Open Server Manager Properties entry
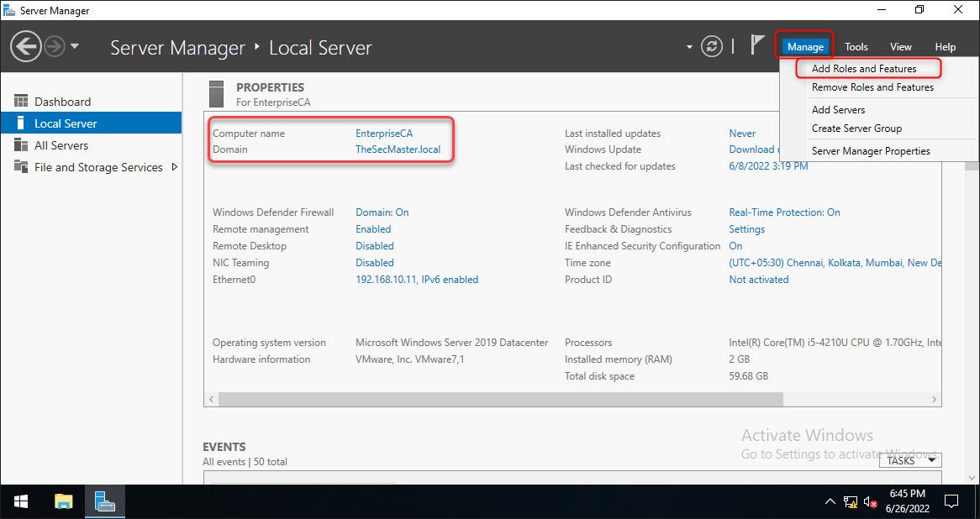 [871, 151]
